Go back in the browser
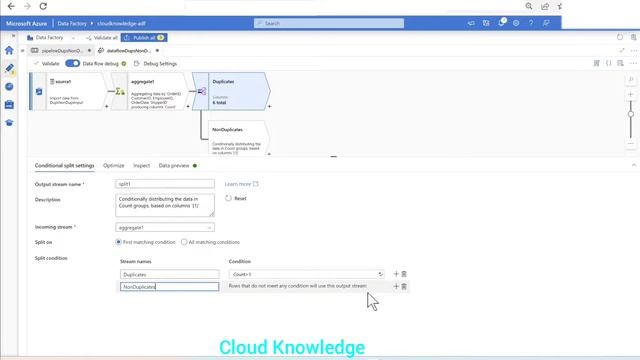This screenshot has height=360, width=640. pos(11,6)
